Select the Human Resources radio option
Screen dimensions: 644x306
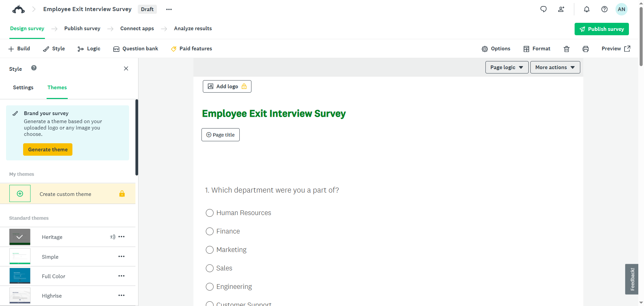(210, 213)
